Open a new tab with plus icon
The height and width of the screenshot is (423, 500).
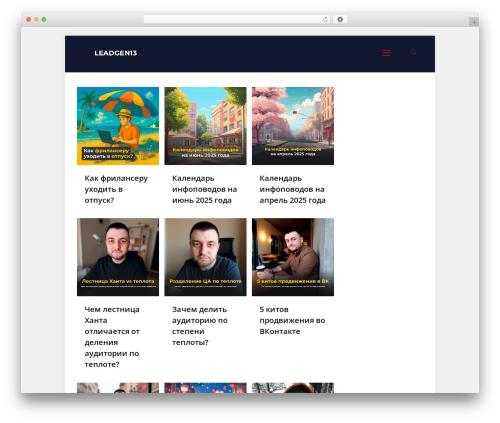474,22
